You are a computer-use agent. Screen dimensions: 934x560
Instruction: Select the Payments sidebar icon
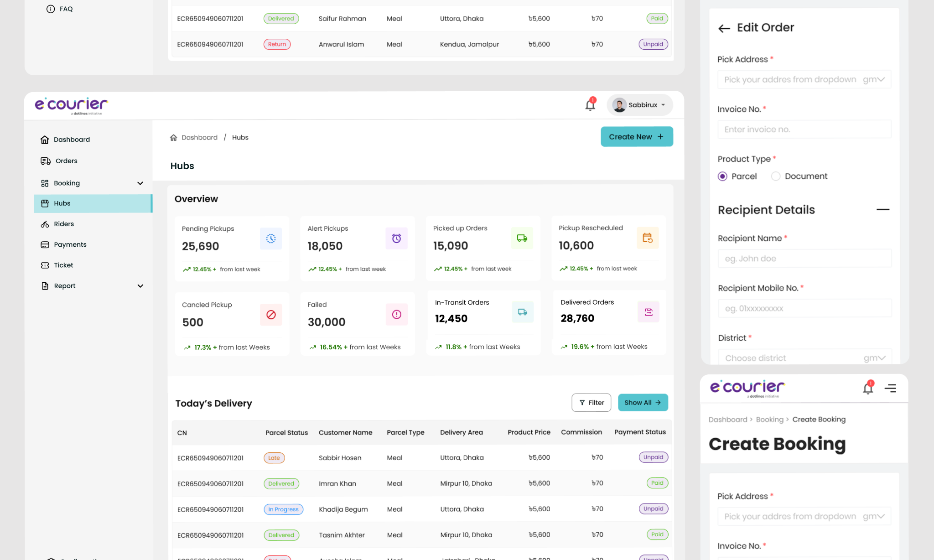click(45, 244)
